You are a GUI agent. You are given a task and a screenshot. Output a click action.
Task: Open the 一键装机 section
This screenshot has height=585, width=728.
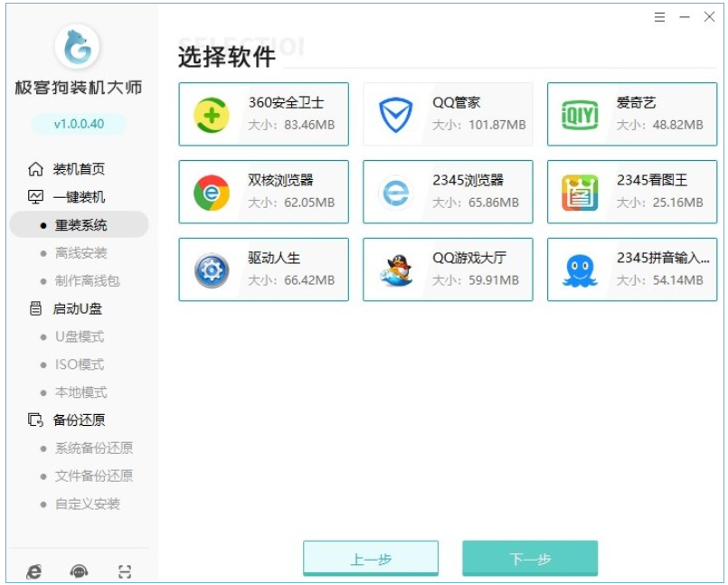79,197
